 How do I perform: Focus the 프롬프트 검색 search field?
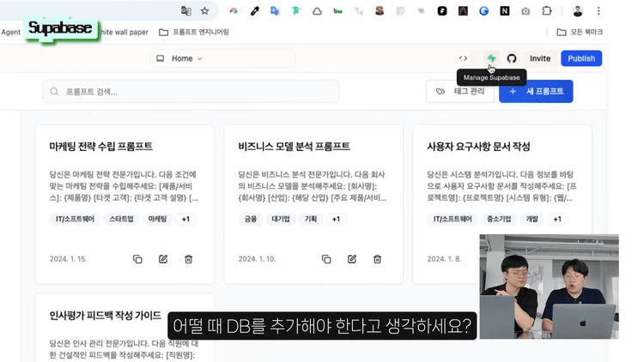pos(191,91)
